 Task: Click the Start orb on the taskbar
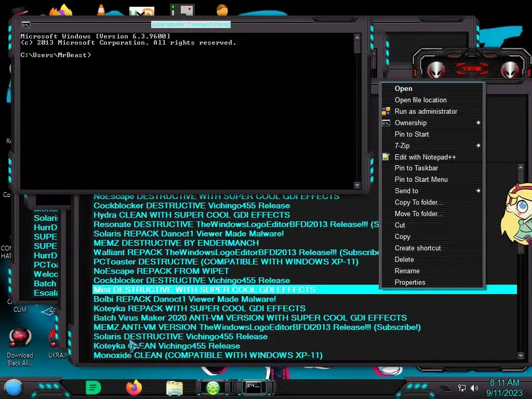(x=14, y=388)
